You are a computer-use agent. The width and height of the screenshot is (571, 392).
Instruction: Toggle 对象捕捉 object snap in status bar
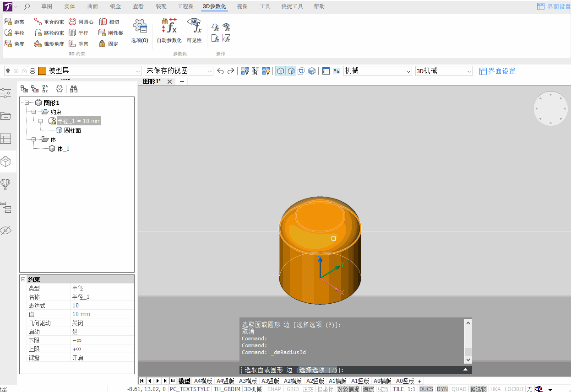(348, 389)
